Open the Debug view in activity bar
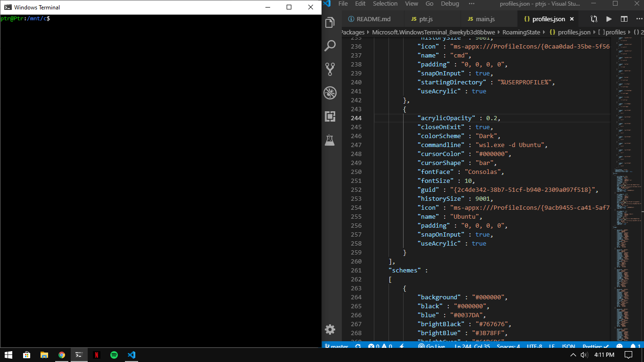Screen dimensions: 644x362 (x=330, y=93)
